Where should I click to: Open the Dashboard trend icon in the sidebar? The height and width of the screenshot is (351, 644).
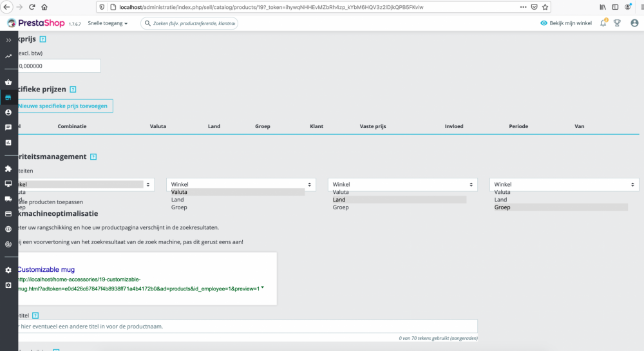8,56
